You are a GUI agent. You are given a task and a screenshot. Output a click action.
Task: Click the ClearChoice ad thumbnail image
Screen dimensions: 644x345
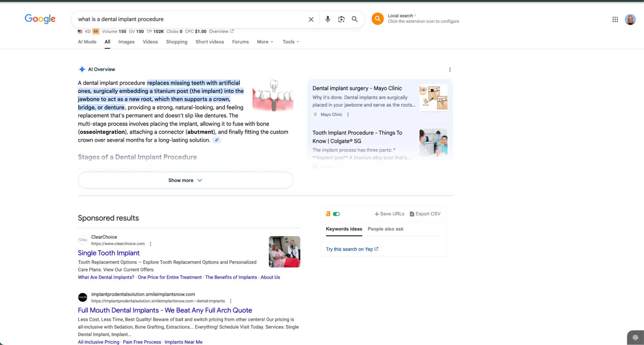coord(284,252)
